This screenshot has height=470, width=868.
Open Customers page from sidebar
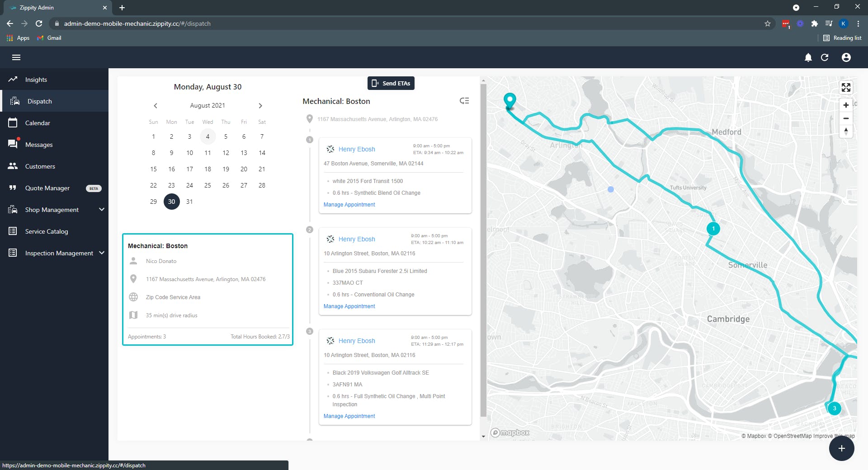[x=54, y=166]
